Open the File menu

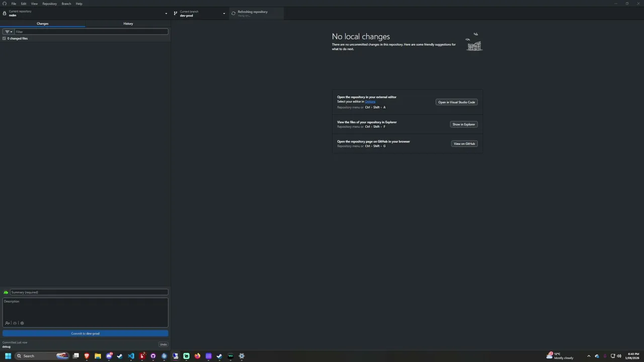point(14,4)
